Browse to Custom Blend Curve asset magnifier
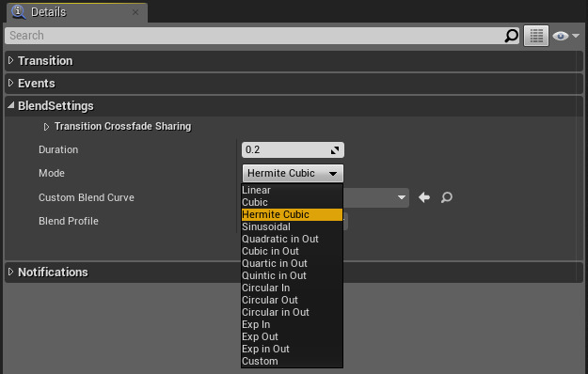The height and width of the screenshot is (374, 588). (x=446, y=197)
